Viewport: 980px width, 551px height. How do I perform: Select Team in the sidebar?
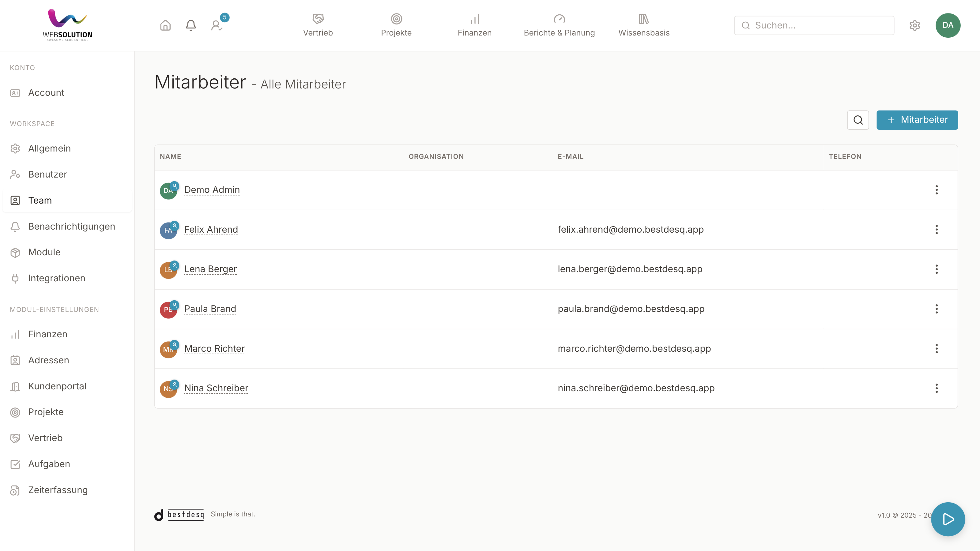click(x=67, y=201)
